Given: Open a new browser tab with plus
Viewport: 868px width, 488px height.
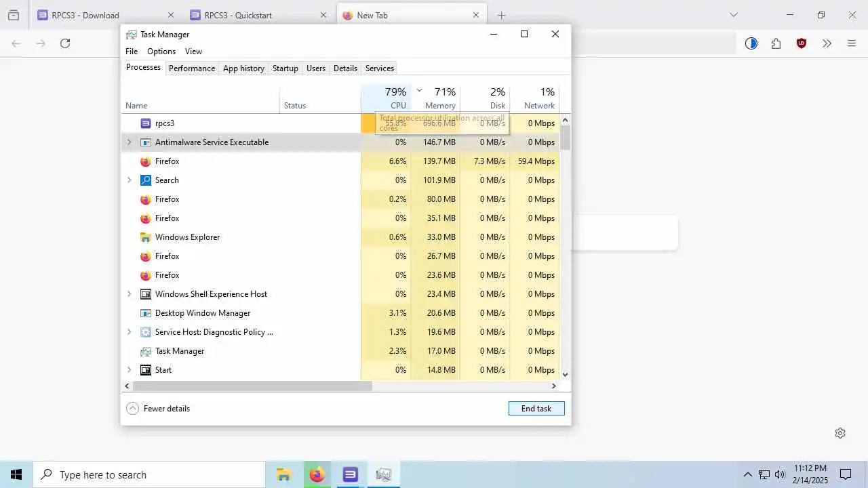Looking at the screenshot, I should (x=501, y=15).
